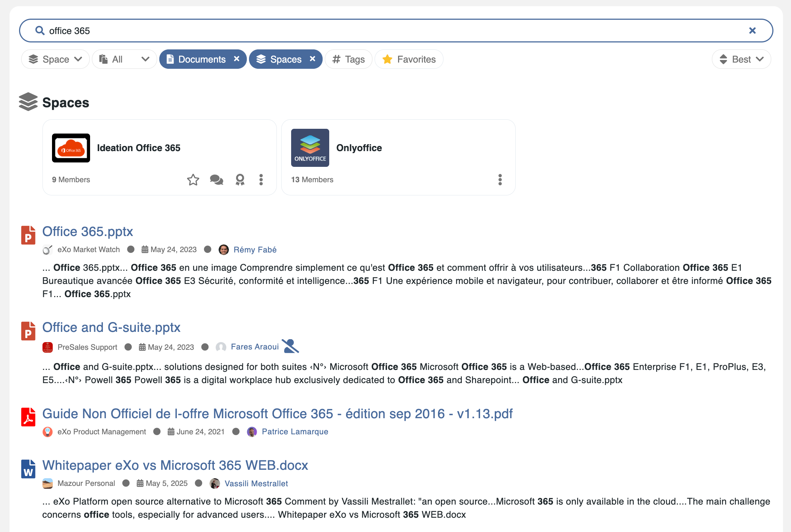This screenshot has width=791, height=532.
Task: Open three-dot menu on Onlyoffice card
Action: coord(500,180)
